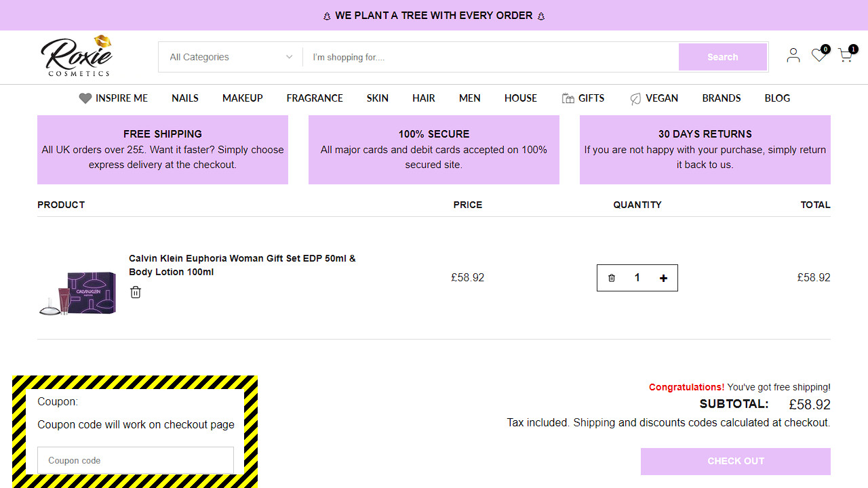The width and height of the screenshot is (868, 488).
Task: Open the wishlist heart icon
Action: (819, 55)
